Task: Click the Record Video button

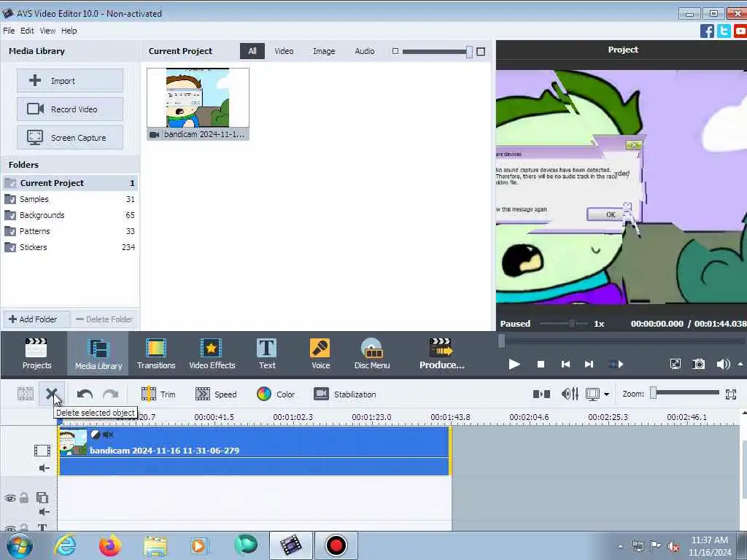Action: (70, 109)
